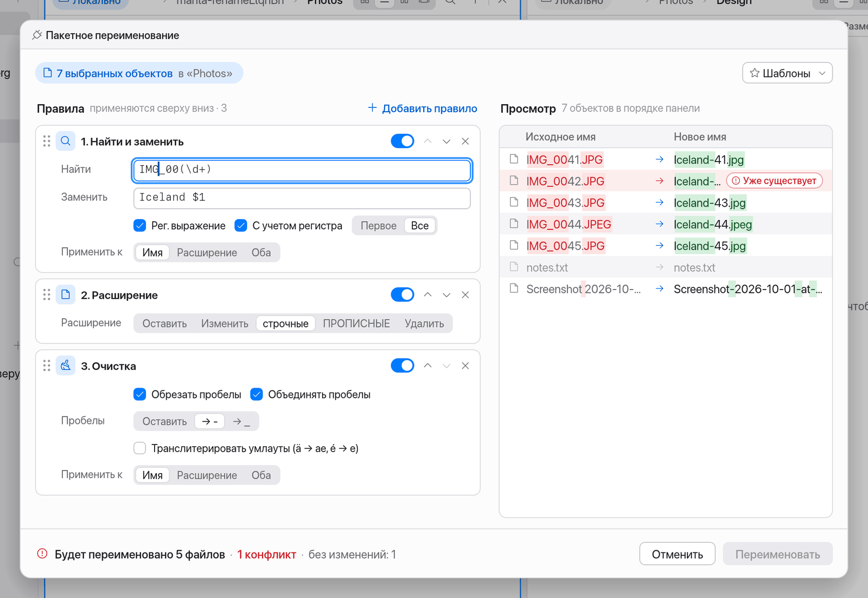Click drag handle of Расширение rule
Image resolution: width=868 pixels, height=598 pixels.
pyautogui.click(x=47, y=295)
